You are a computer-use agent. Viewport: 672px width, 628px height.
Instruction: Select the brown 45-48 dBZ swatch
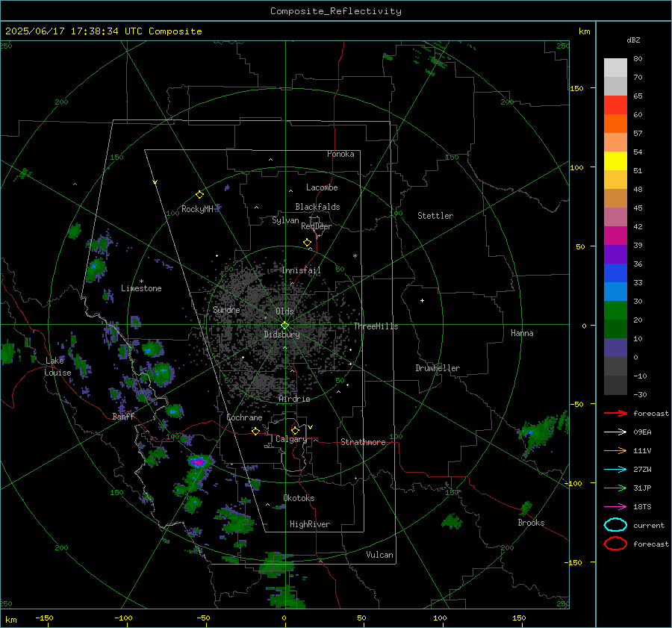pos(615,199)
